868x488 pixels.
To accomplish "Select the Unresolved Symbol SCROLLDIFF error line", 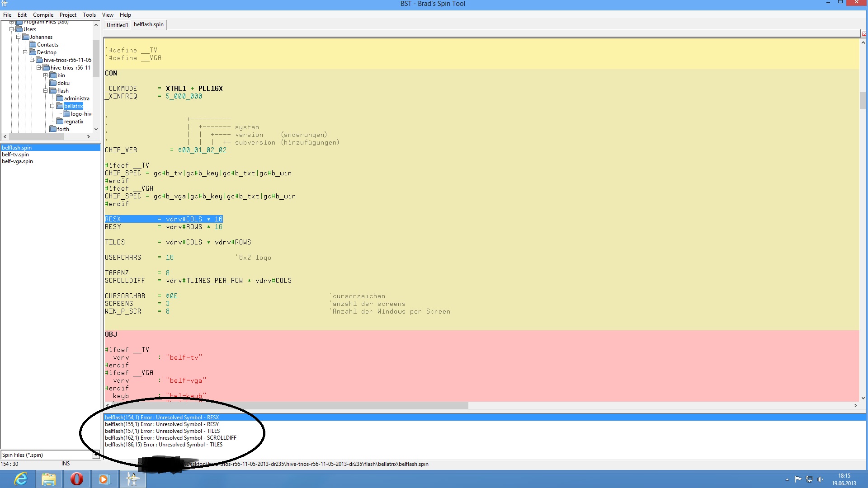I will 170,438.
